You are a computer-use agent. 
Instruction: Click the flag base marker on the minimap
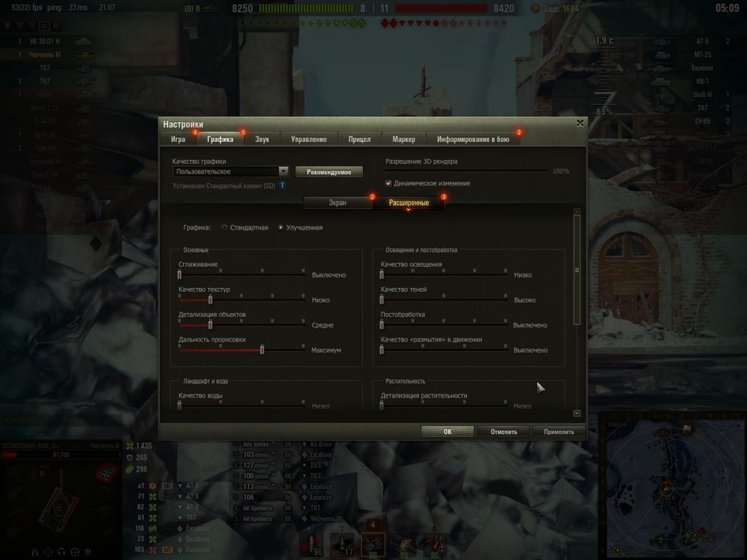pos(687,428)
